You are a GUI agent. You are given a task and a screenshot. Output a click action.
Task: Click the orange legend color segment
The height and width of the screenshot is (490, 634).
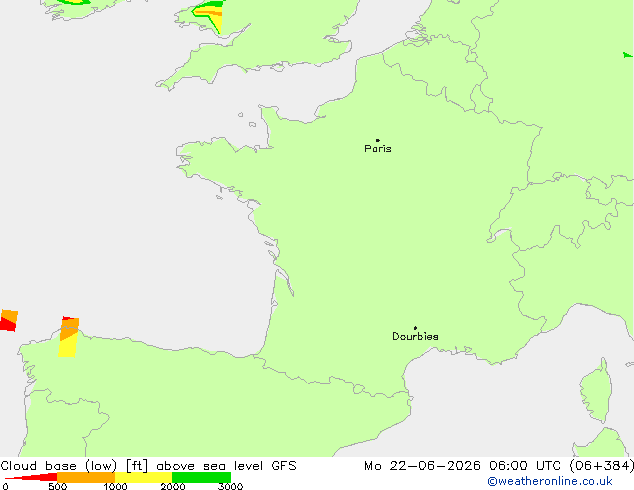coord(86,477)
